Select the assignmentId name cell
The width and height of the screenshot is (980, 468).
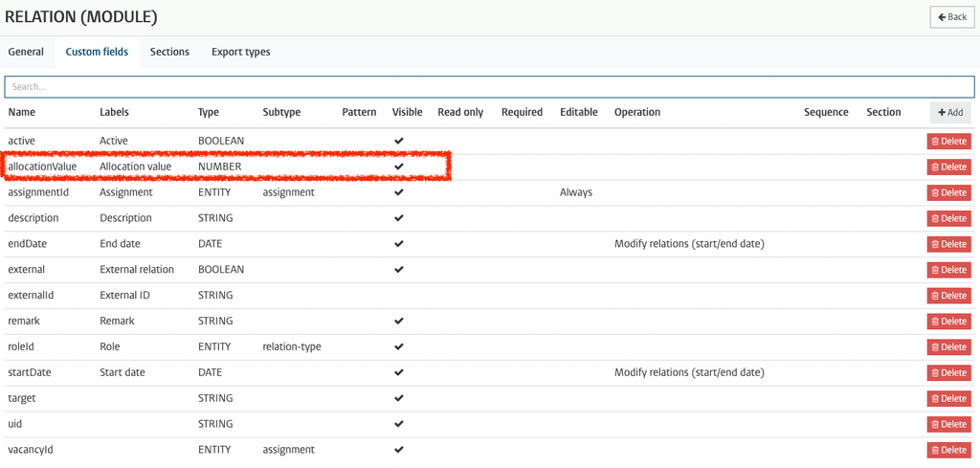38,192
